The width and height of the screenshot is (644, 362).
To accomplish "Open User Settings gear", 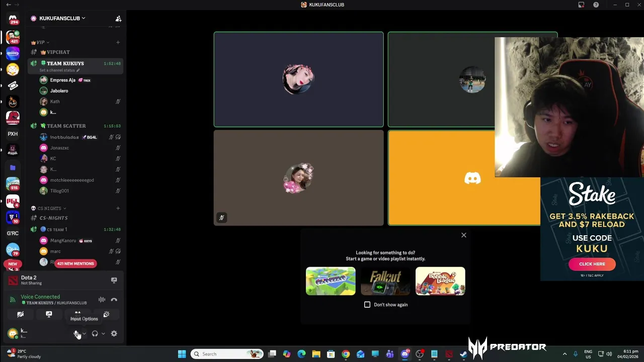I will [114, 333].
